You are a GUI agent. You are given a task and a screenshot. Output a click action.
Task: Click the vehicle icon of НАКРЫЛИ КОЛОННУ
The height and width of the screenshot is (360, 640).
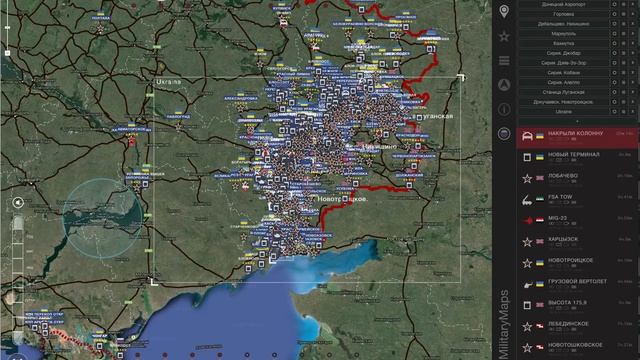coord(527,136)
